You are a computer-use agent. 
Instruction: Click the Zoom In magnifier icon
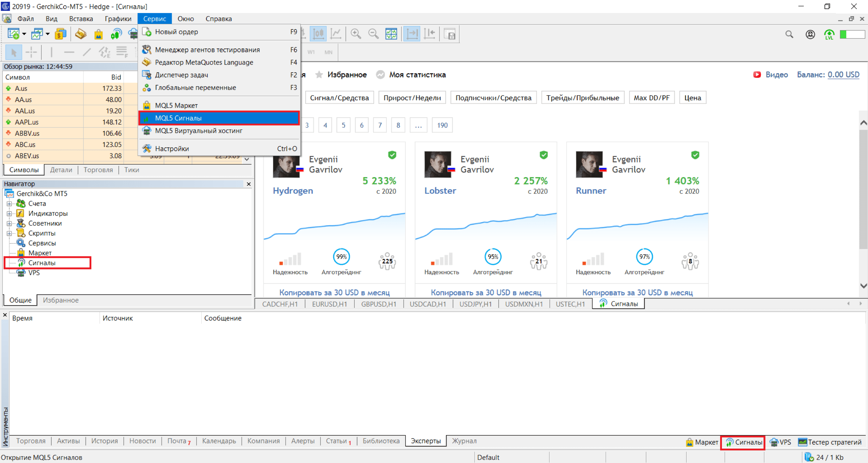point(356,34)
